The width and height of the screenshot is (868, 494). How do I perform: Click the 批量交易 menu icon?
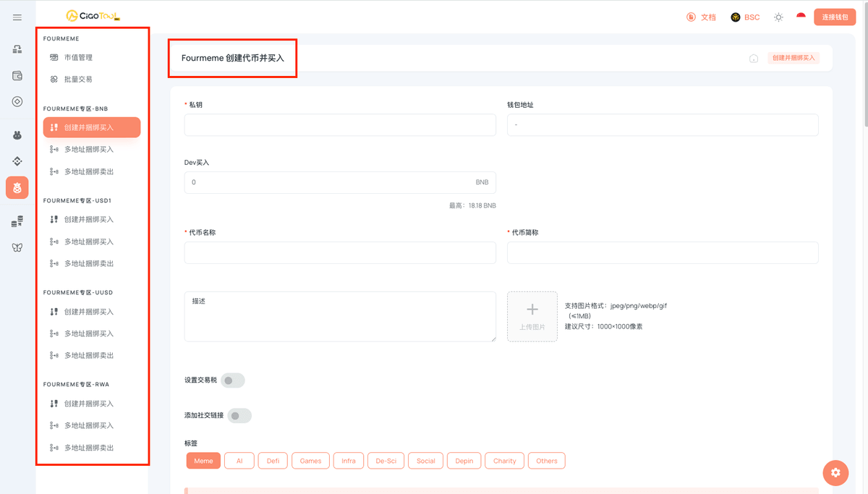[x=54, y=79]
